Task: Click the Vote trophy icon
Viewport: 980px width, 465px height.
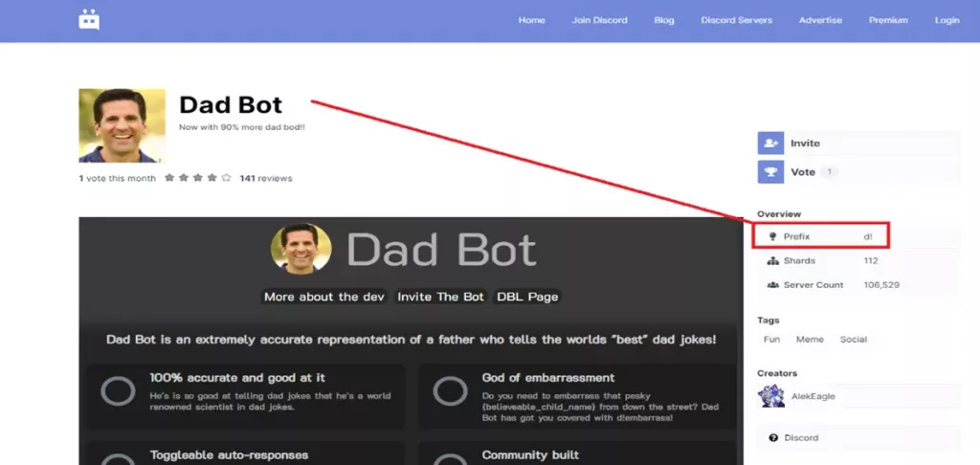Action: click(770, 172)
